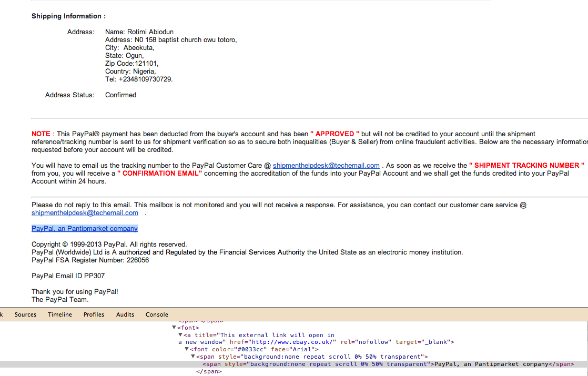Click the red '" APPROVED "' text
This screenshot has width=588, height=376.
pos(335,134)
